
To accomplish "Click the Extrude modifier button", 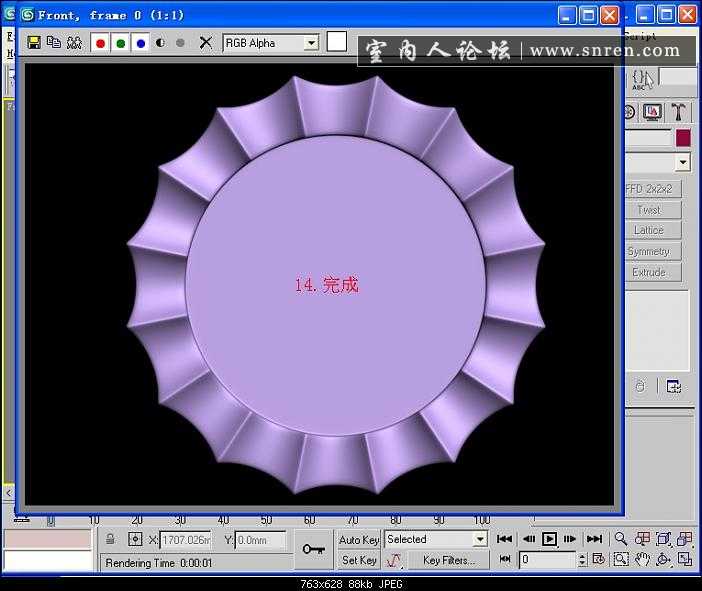I will [x=649, y=272].
